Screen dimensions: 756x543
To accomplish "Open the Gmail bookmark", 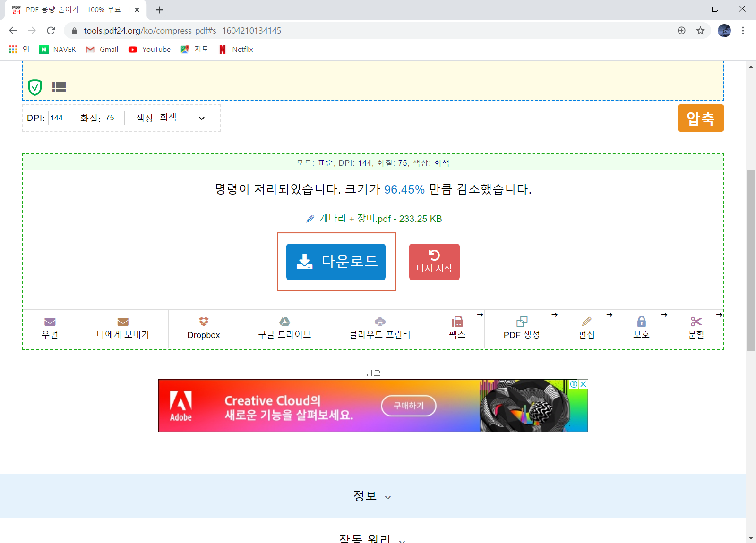I will pos(102,49).
